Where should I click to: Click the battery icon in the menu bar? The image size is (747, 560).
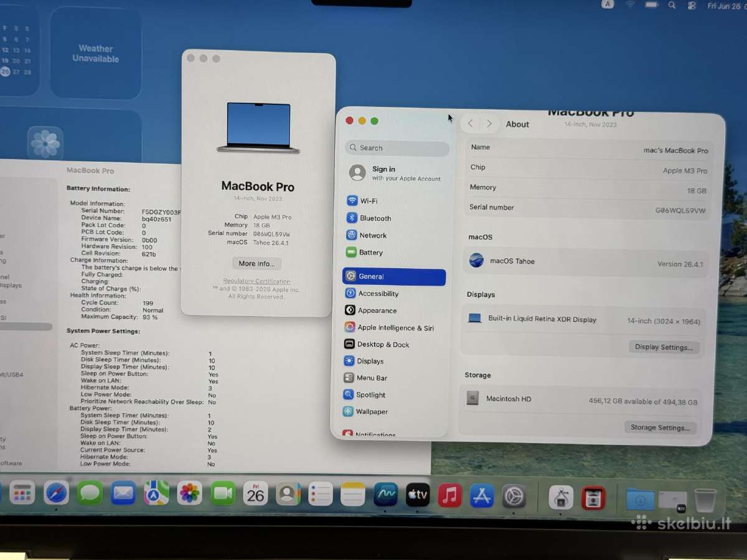[x=652, y=4]
